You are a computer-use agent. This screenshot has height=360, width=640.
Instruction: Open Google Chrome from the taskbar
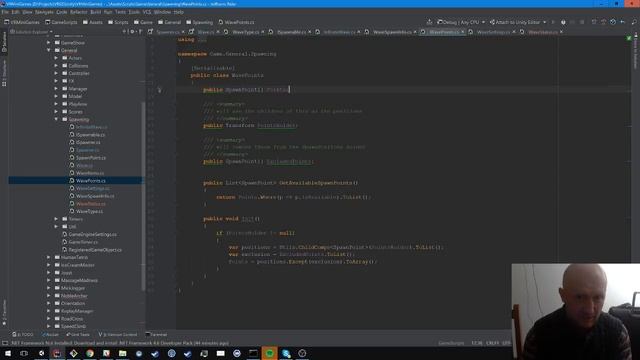pyautogui.click(x=90, y=353)
